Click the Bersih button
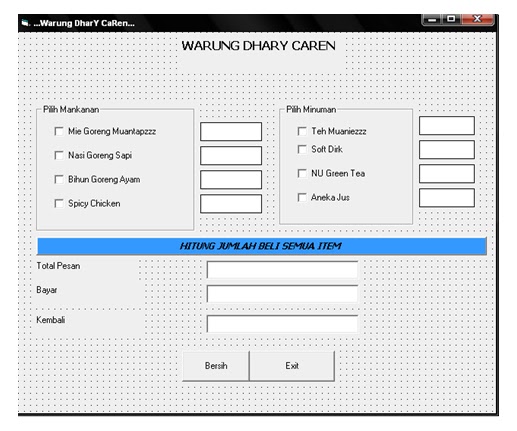 (x=216, y=366)
